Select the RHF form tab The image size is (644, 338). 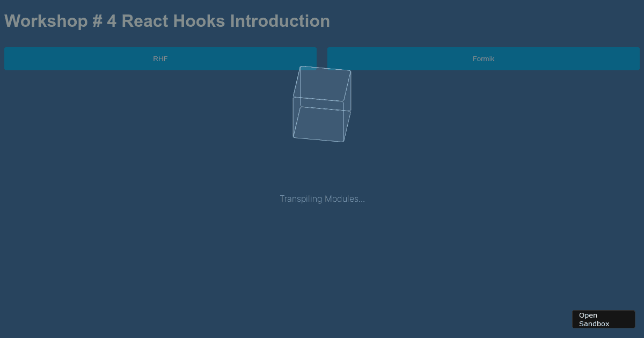click(x=160, y=58)
